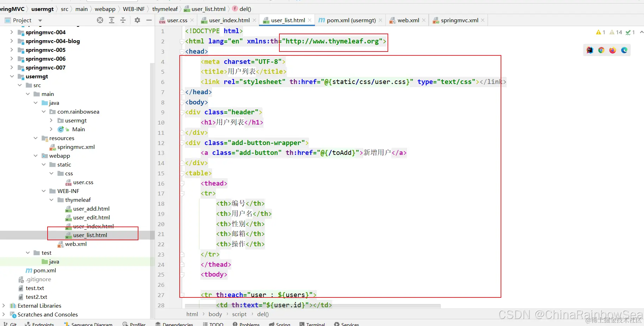
Task: Click the locate current file target icon
Action: click(x=100, y=20)
